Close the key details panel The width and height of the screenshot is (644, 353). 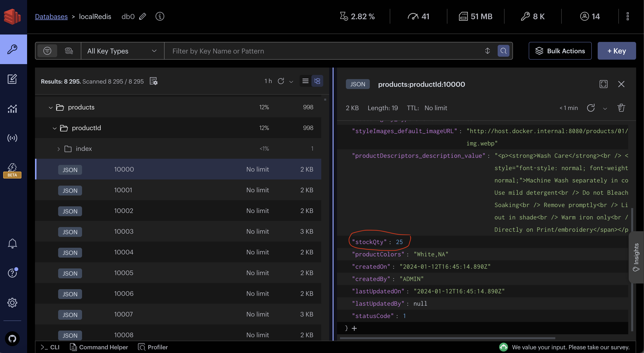point(621,84)
